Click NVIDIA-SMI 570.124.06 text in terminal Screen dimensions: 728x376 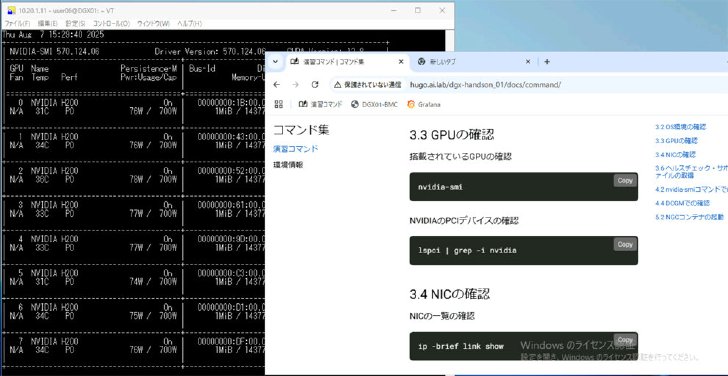click(54, 52)
